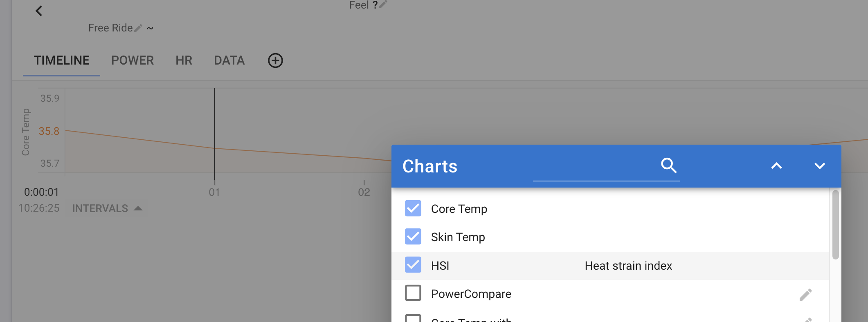
Task: Uncheck the Skin Temp chart checkbox
Action: (x=413, y=237)
